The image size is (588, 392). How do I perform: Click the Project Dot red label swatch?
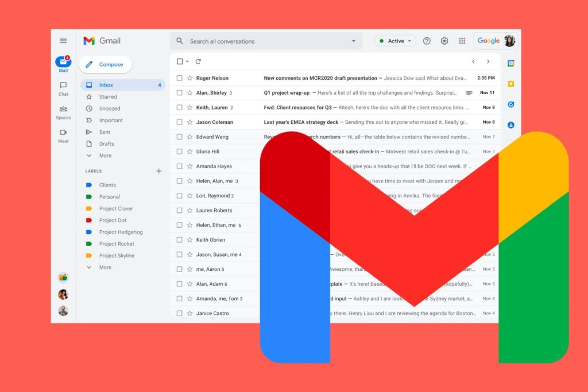[91, 220]
